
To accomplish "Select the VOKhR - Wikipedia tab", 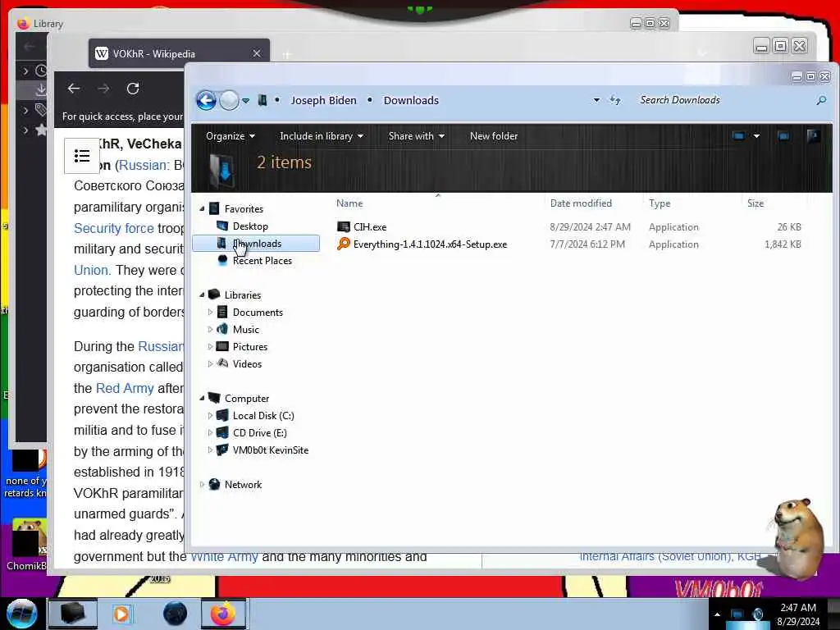I will 179,53.
